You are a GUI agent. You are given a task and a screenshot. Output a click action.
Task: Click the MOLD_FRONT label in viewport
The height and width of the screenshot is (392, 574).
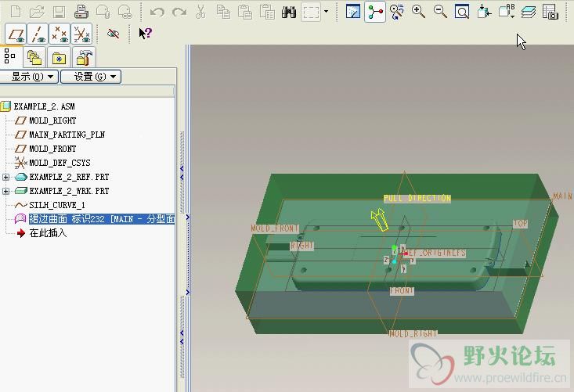click(275, 228)
